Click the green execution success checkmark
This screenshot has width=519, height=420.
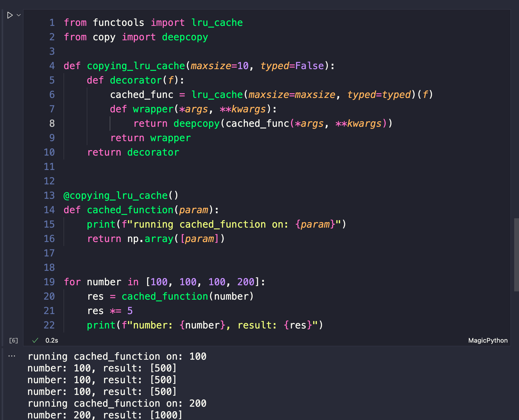coord(35,340)
